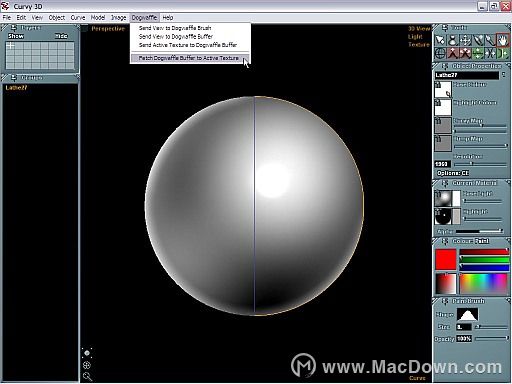Select the figure tool beside the arrow
Viewport: 512px width, 384px height.
(x=452, y=41)
